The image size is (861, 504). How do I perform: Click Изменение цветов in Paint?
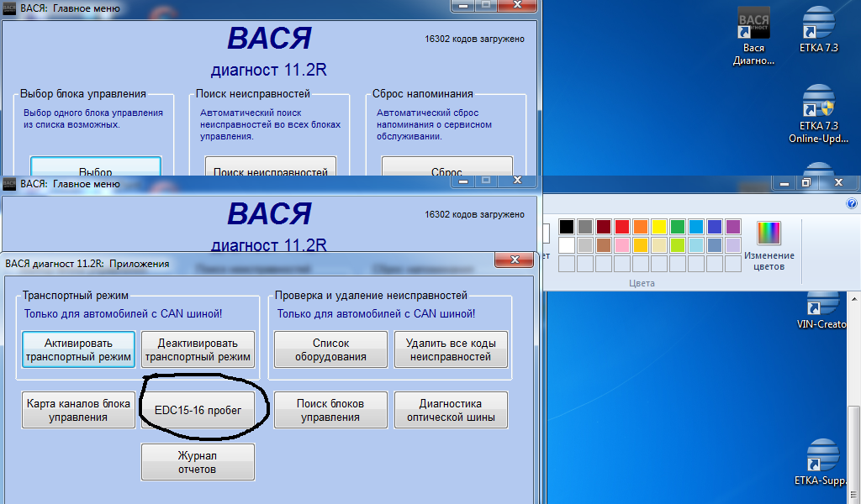click(769, 245)
